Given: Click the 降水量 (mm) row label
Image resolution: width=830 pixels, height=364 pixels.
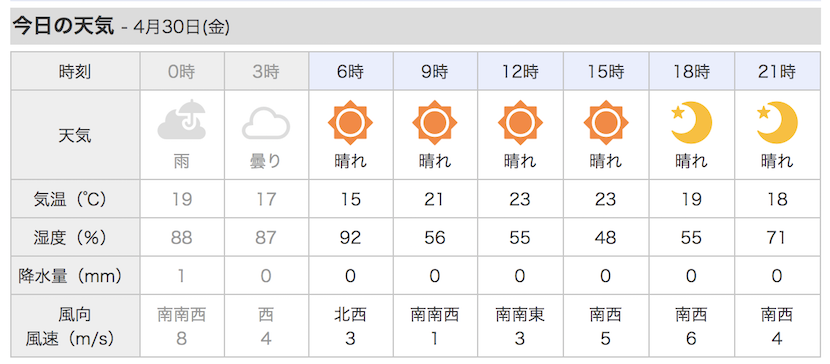Looking at the screenshot, I should (70, 276).
